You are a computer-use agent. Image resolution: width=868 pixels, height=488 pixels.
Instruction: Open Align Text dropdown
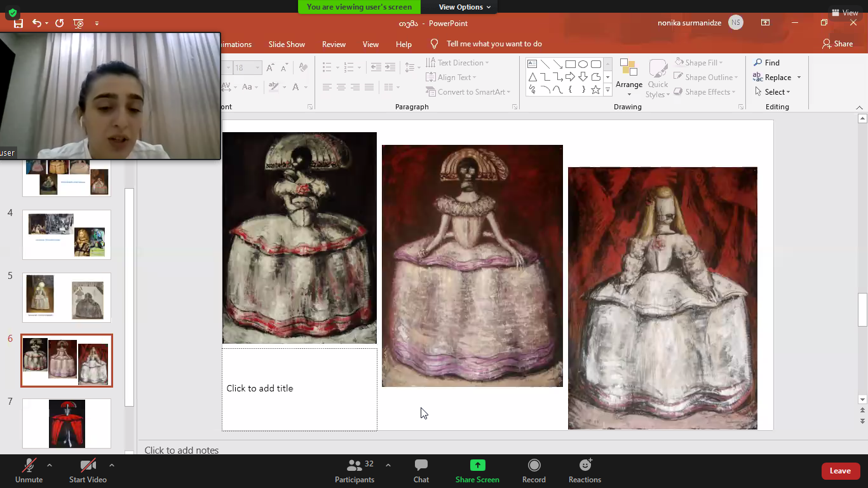[x=452, y=78]
